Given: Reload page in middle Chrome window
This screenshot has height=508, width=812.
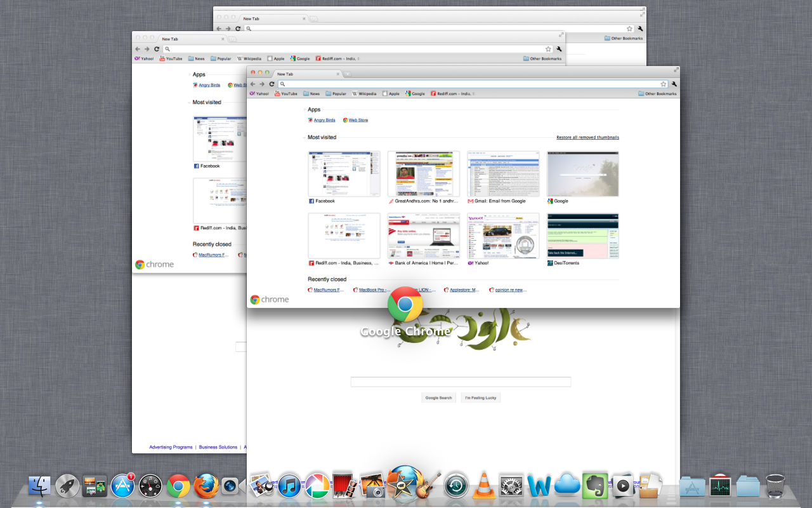Looking at the screenshot, I should point(157,49).
